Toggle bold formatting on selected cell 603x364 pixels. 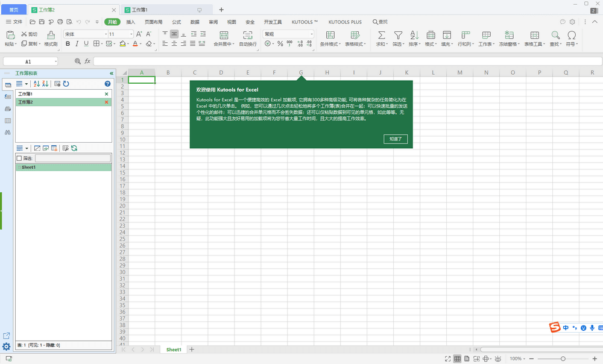point(68,44)
